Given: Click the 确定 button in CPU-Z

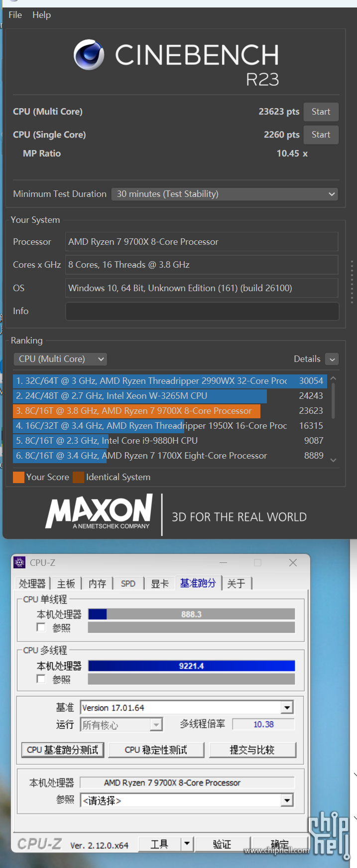Looking at the screenshot, I should [x=279, y=844].
